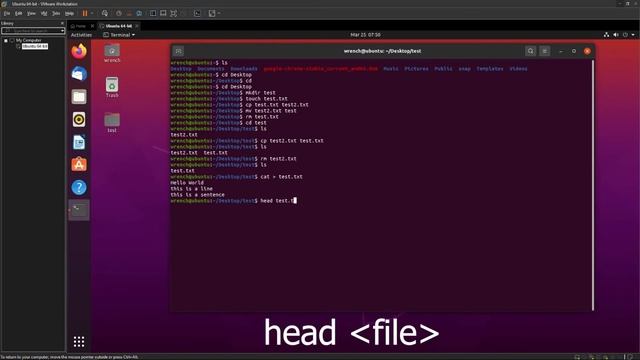640x360 pixels.
Task: Close the Ubuntu 64-bit tab
Action: pos(137,26)
